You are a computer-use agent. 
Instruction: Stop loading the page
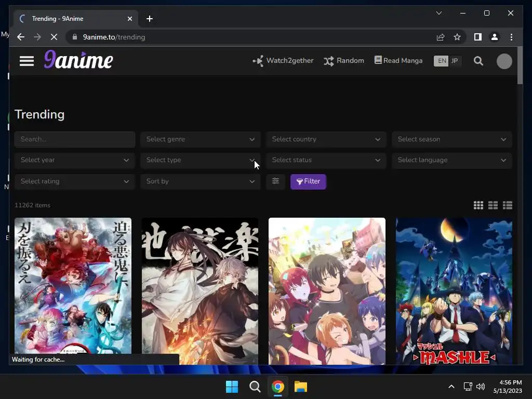[x=54, y=37]
